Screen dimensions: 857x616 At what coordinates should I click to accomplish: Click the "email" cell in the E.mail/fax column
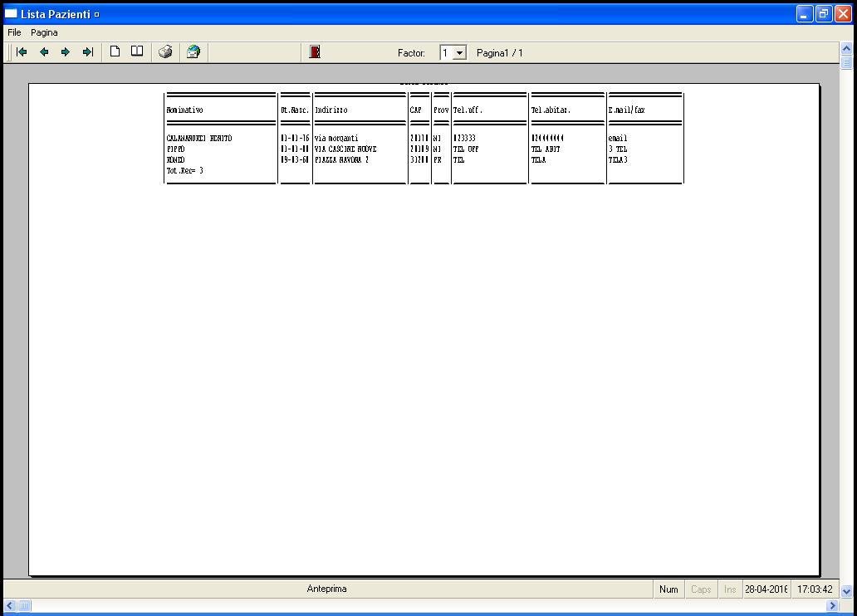click(x=618, y=139)
